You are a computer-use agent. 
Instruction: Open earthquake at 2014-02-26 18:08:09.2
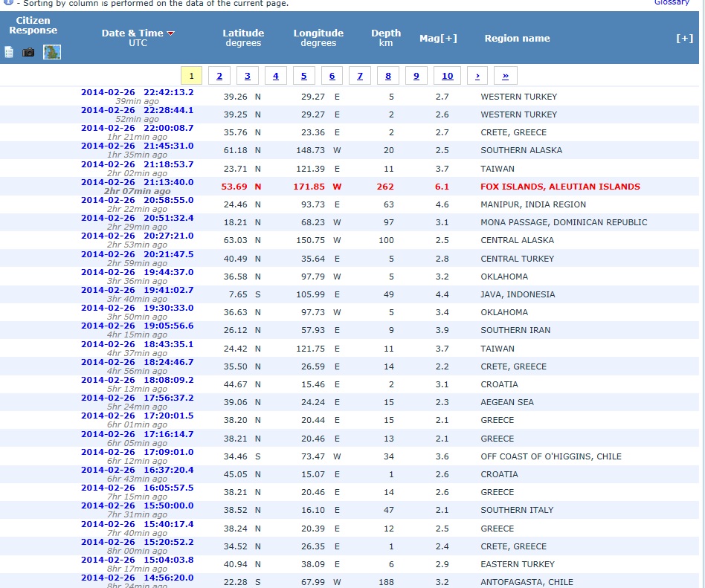click(137, 381)
